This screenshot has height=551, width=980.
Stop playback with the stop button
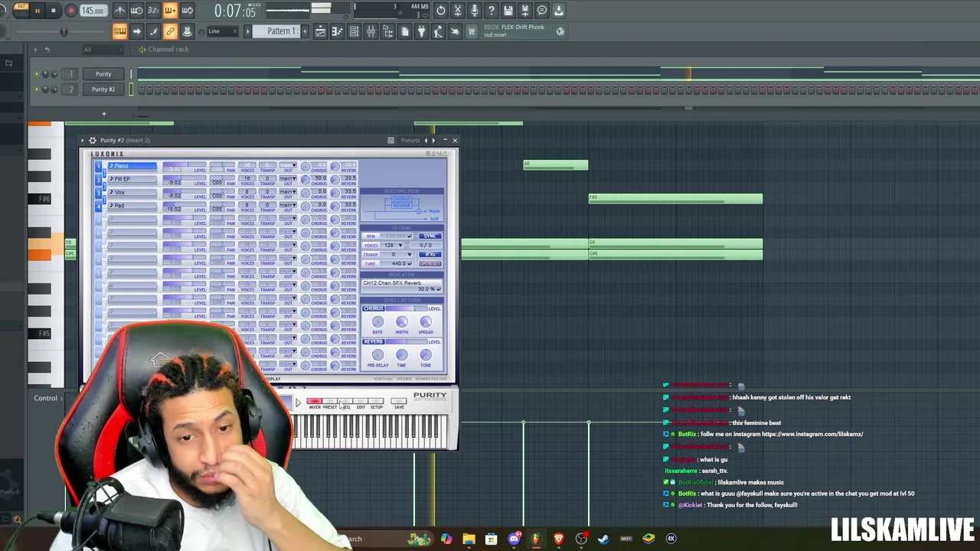click(x=54, y=11)
